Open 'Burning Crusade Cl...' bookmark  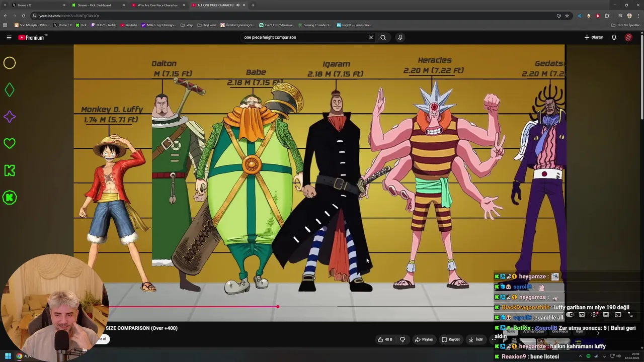click(x=314, y=25)
